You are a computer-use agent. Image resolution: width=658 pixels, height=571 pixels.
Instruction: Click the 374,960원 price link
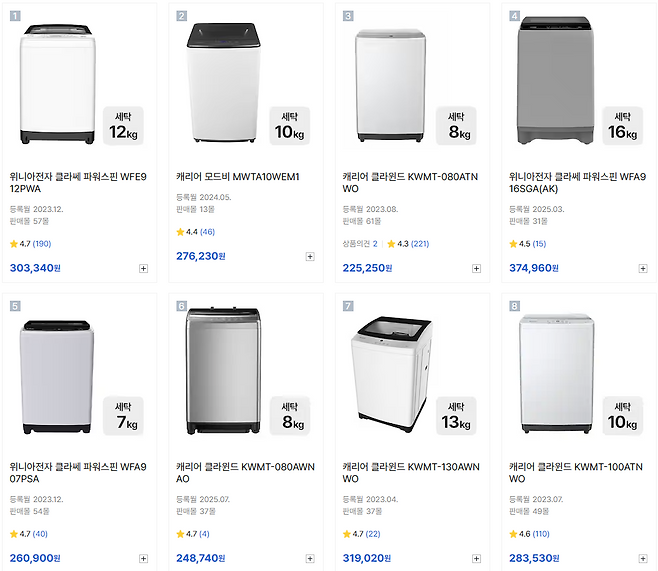[x=534, y=268]
